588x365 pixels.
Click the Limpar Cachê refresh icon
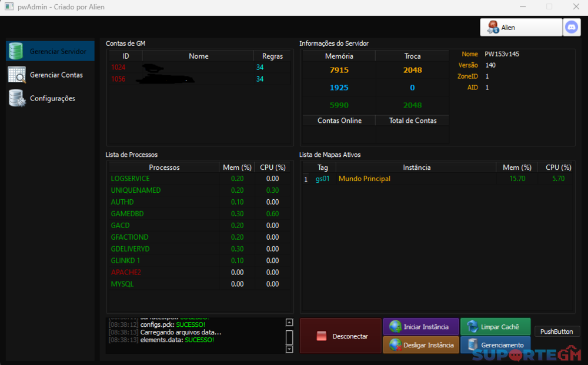(x=472, y=327)
